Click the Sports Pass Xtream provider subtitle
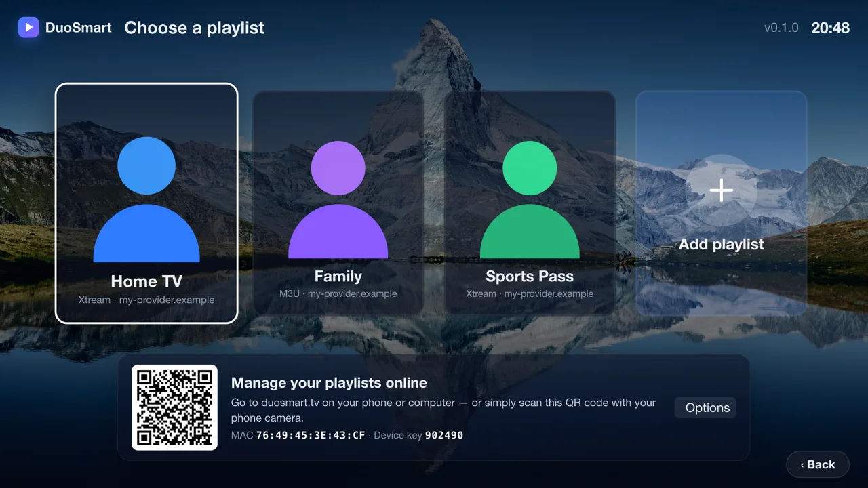 (530, 293)
